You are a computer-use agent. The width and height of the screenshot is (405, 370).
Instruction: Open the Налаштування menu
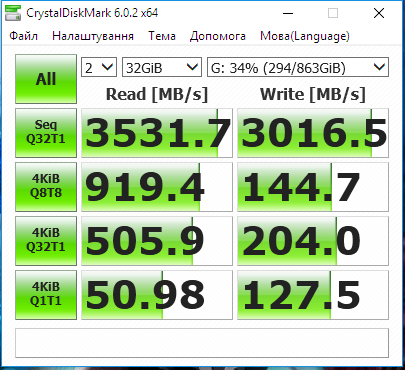tap(93, 36)
